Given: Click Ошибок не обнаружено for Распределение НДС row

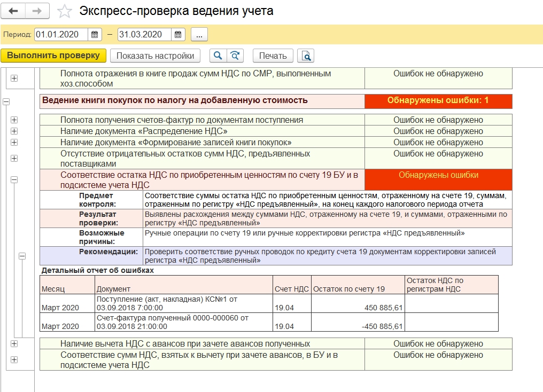Looking at the screenshot, I should (x=438, y=131).
